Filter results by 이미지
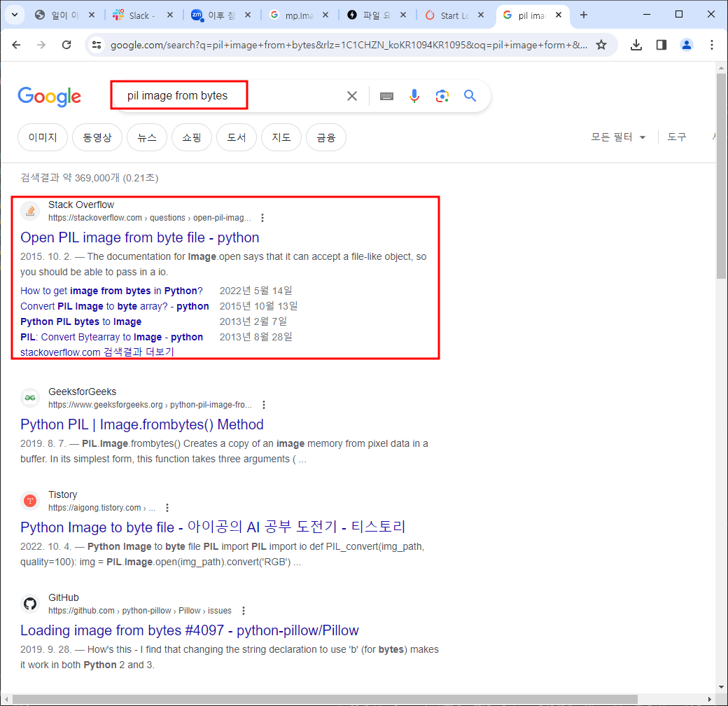728x706 pixels. click(43, 137)
